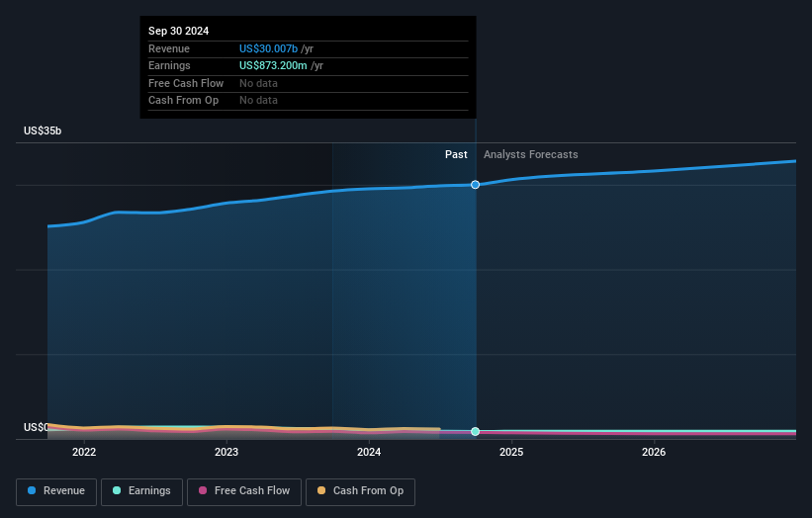
Task: Click the US$873.200m earnings value in tooltip
Action: click(273, 65)
